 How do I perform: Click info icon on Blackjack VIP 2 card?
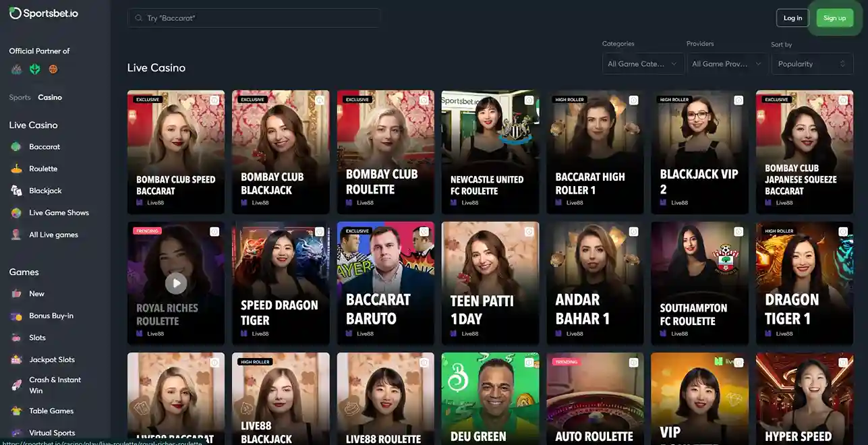tap(739, 100)
